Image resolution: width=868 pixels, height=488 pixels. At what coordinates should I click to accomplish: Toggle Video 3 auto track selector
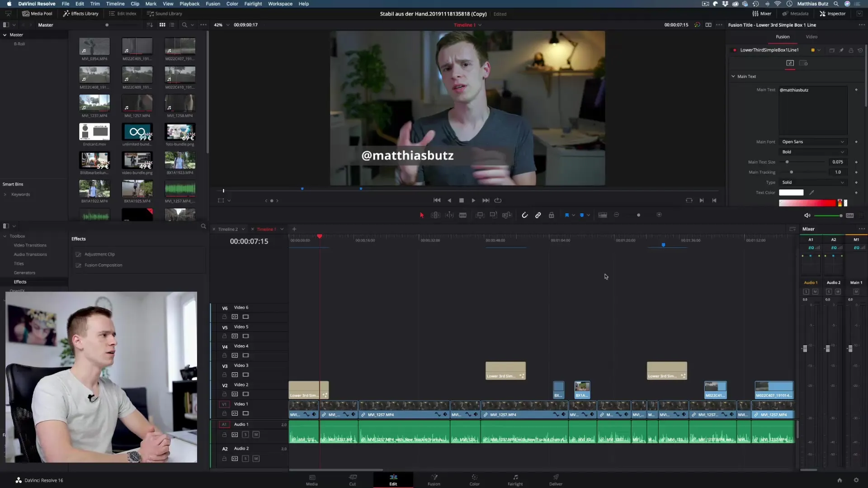tap(235, 375)
